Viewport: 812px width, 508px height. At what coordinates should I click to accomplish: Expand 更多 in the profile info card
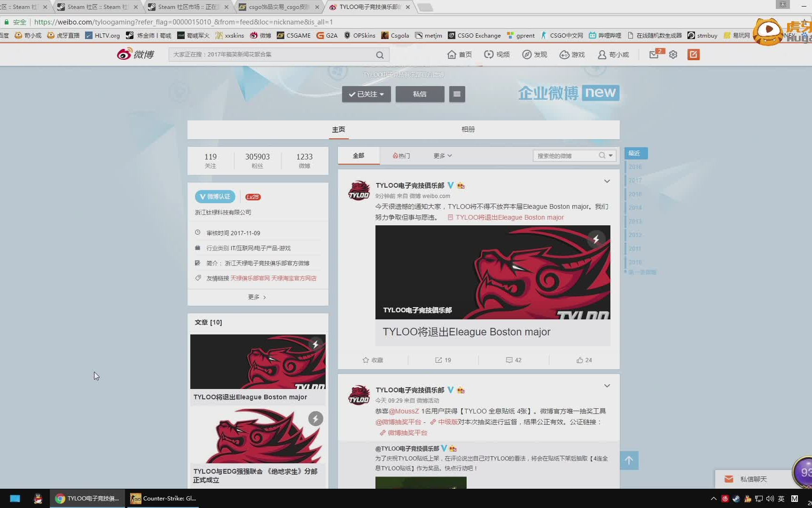pos(258,297)
